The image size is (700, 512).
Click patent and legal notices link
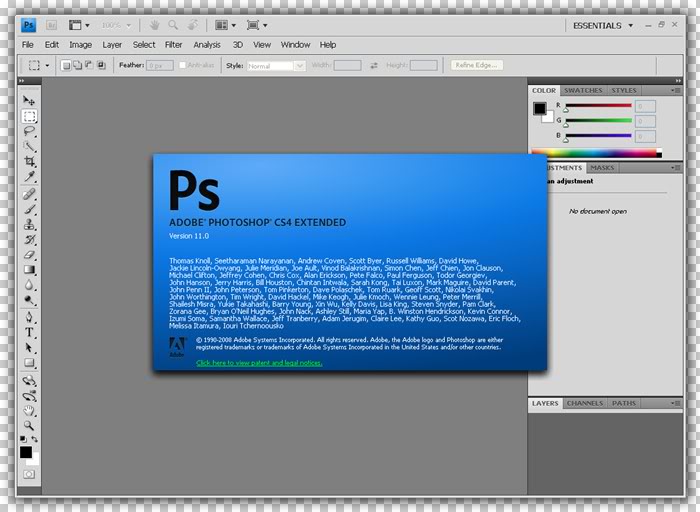tap(259, 363)
